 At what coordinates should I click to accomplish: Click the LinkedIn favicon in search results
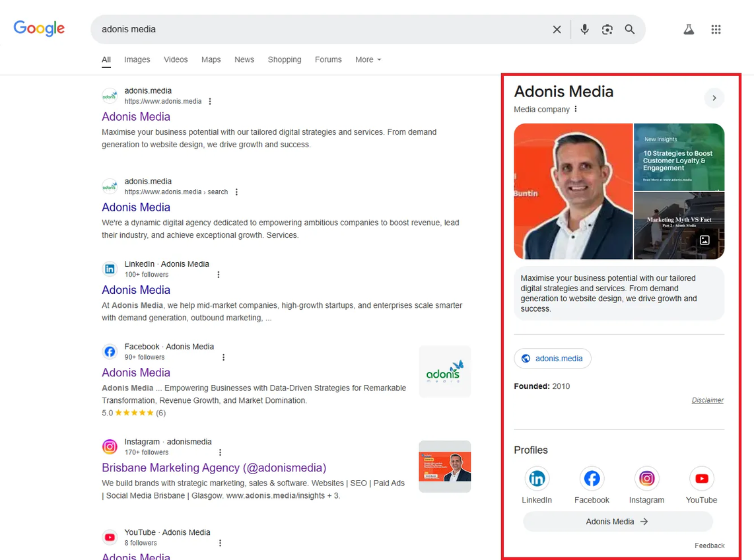[x=110, y=269]
